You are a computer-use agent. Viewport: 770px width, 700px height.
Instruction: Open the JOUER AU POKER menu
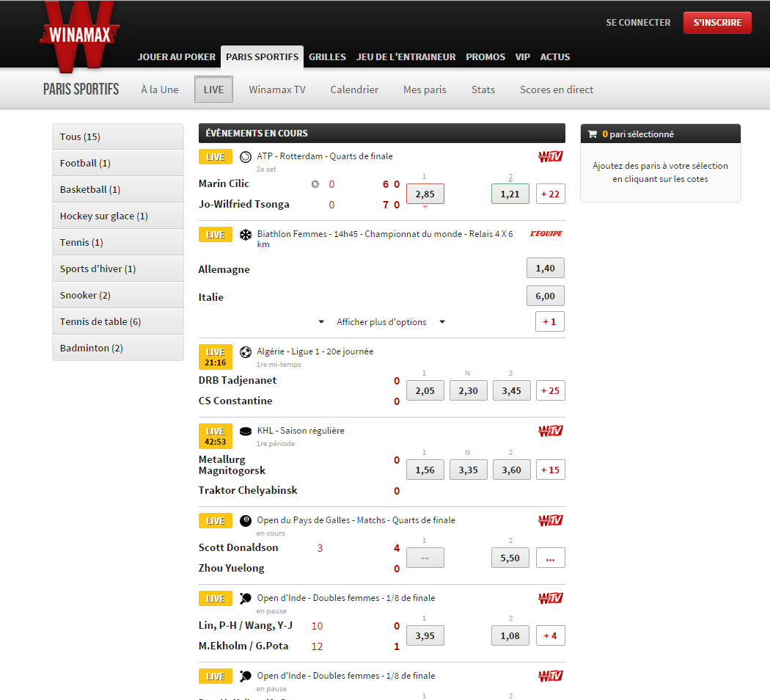[x=176, y=57]
